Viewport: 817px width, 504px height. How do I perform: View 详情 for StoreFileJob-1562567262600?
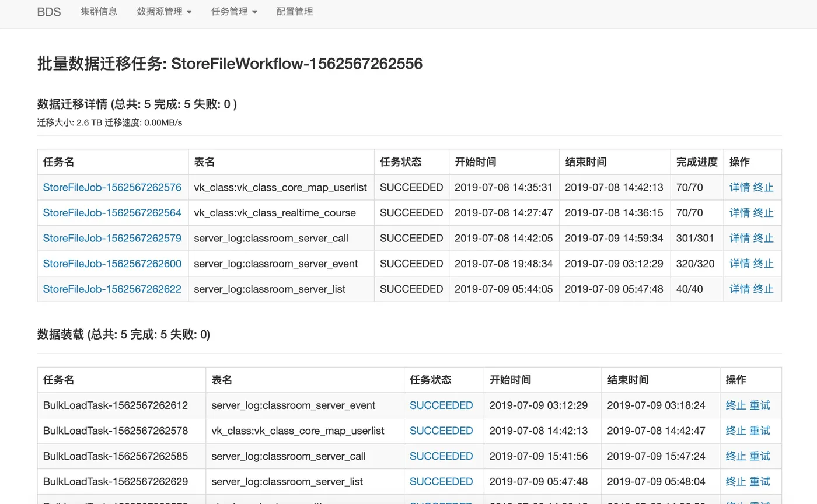[739, 264]
